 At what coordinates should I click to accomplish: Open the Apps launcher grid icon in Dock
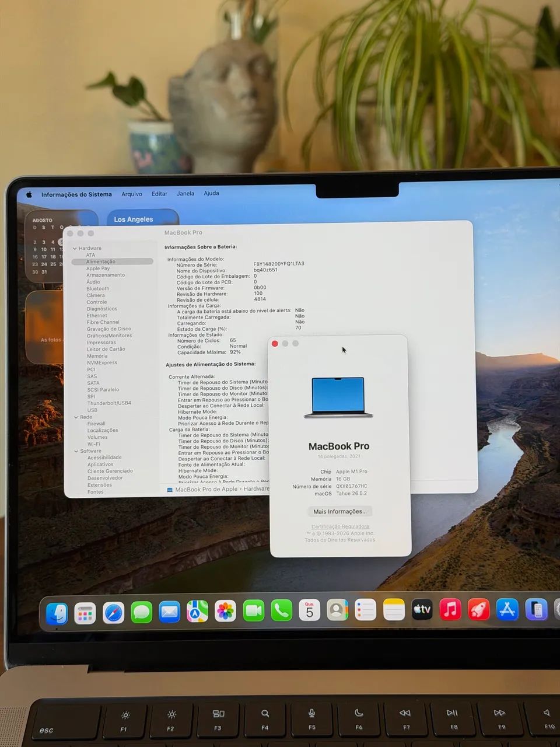[x=85, y=613]
